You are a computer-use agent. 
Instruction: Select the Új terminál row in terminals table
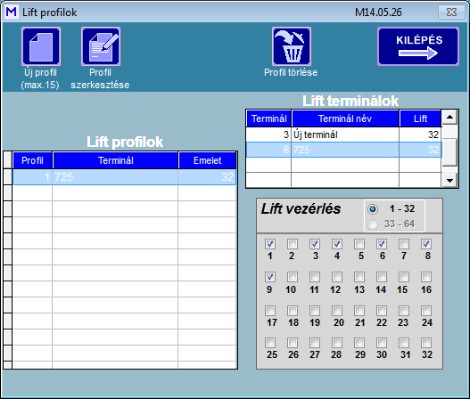(344, 134)
